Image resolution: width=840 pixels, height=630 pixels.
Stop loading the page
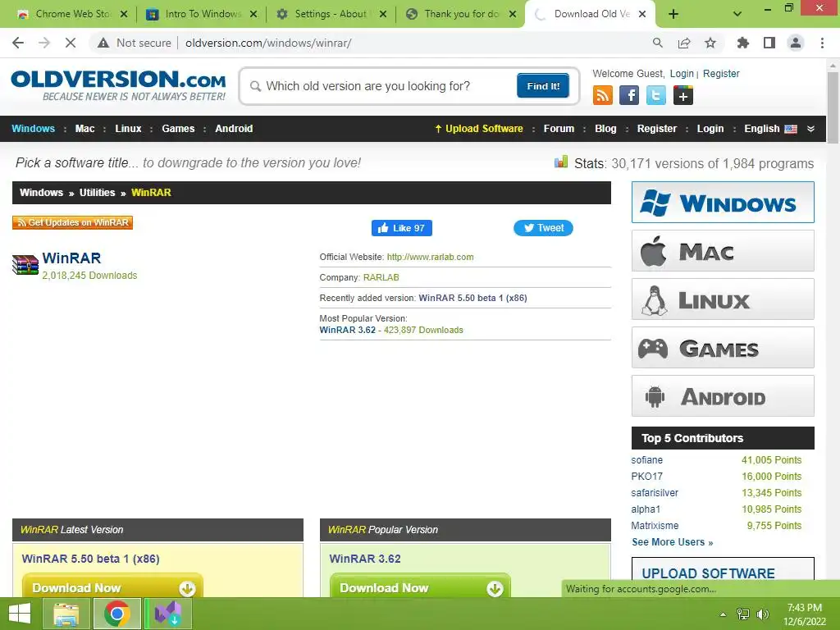pos(71,43)
